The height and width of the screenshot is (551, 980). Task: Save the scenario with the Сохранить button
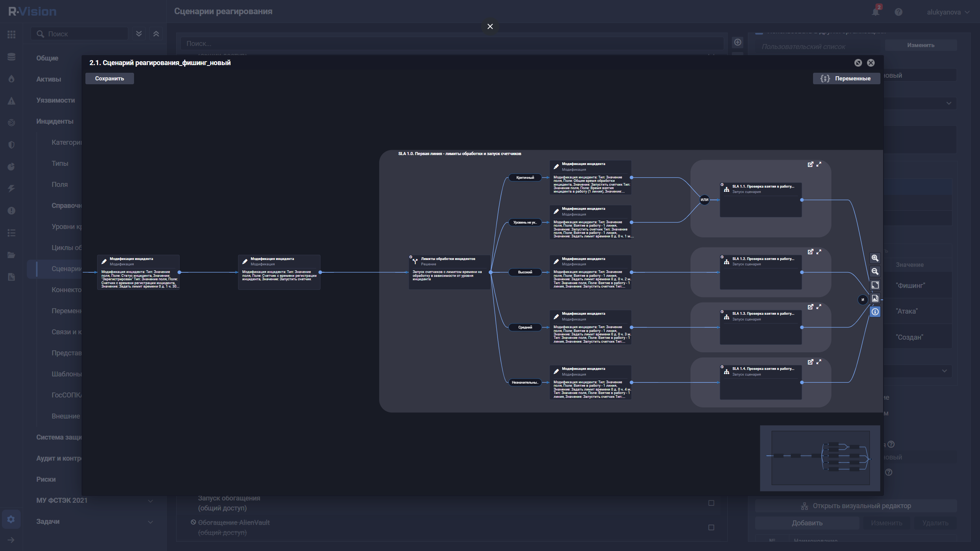coord(110,78)
